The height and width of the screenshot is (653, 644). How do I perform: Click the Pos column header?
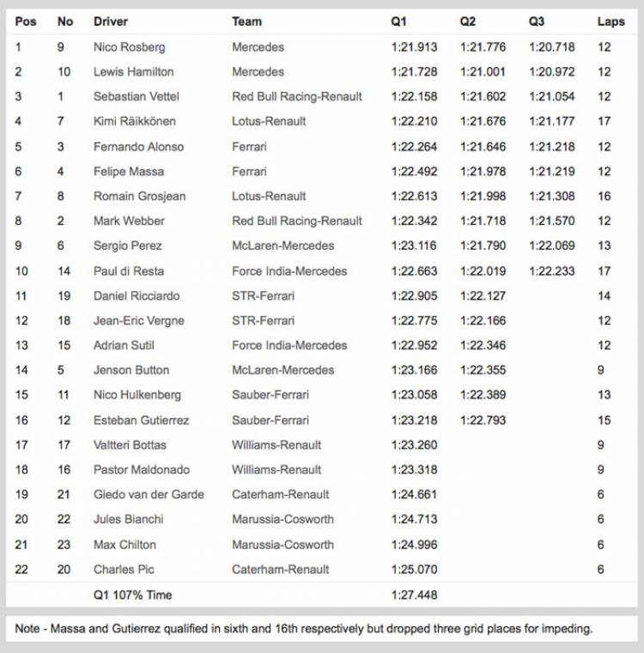[x=26, y=21]
